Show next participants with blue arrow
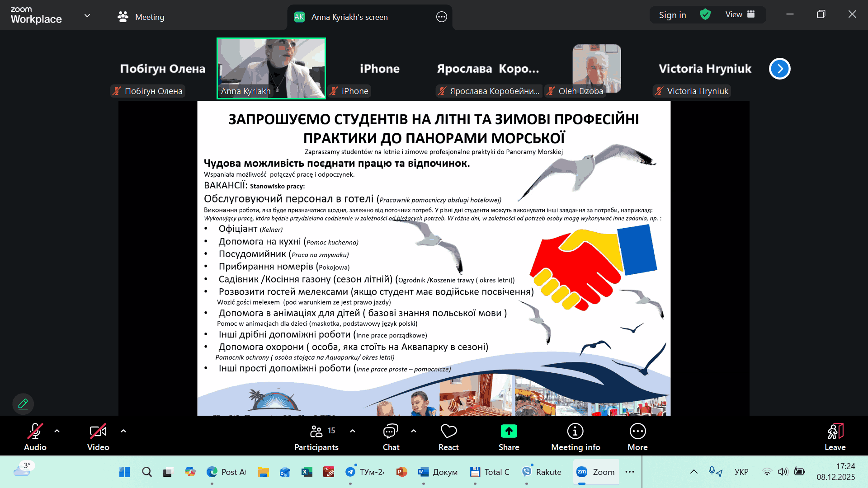 pyautogui.click(x=779, y=69)
